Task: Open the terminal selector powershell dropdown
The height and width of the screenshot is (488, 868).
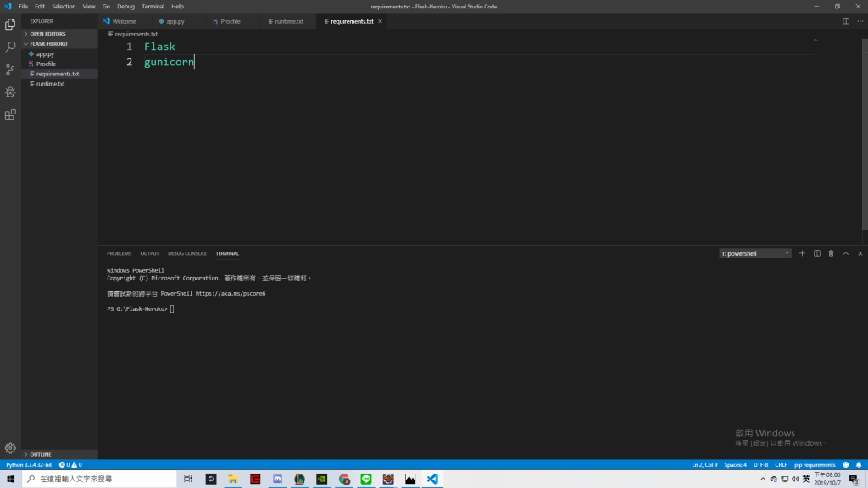Action: coord(755,253)
